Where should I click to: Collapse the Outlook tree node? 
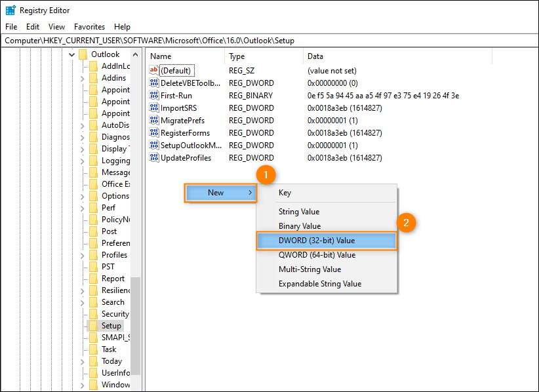71,54
